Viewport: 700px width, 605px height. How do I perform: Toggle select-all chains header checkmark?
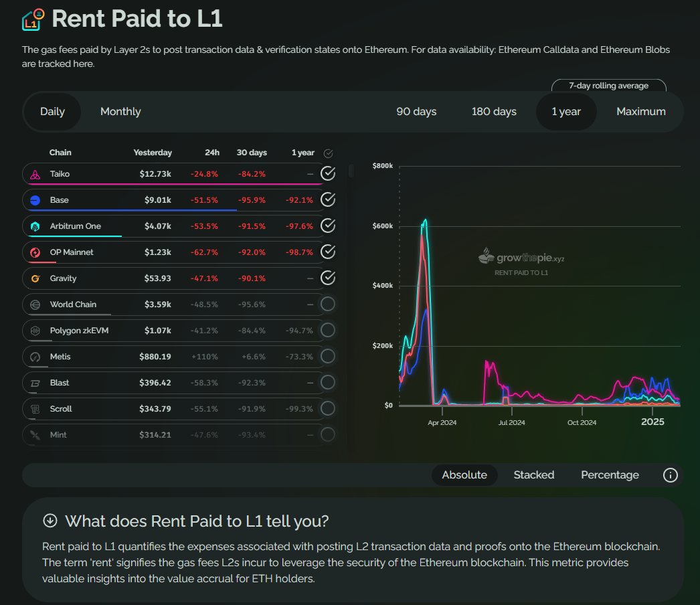click(328, 154)
